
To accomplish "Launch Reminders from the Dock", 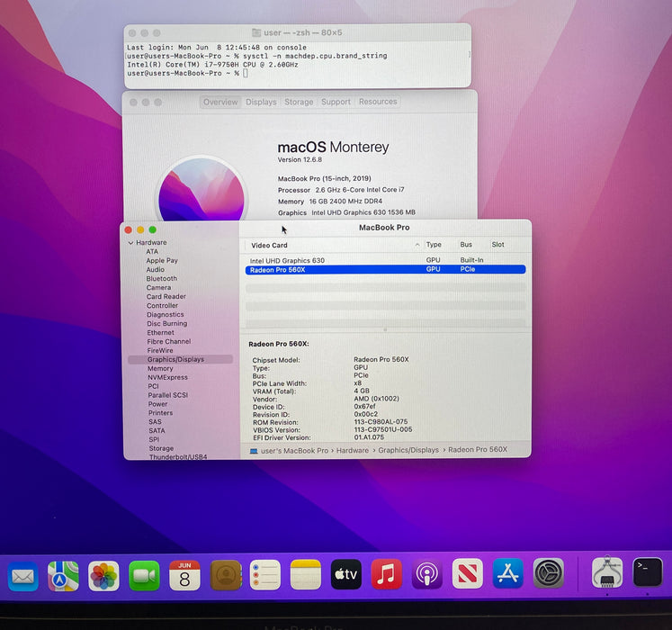I will pyautogui.click(x=265, y=575).
